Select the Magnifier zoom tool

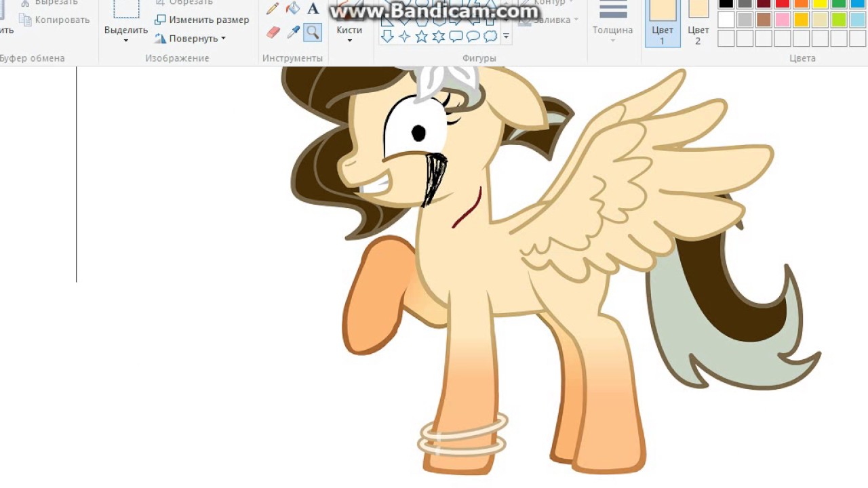pos(313,32)
